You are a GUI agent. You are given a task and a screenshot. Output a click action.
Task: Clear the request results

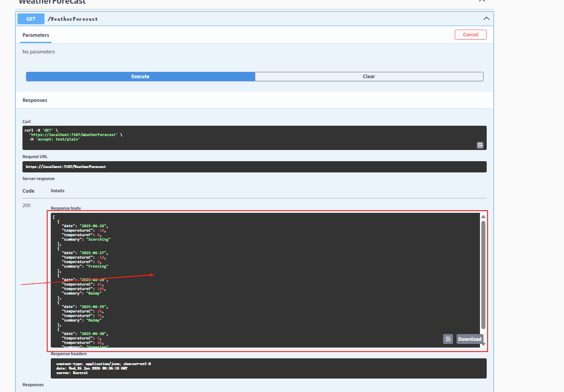pyautogui.click(x=369, y=76)
